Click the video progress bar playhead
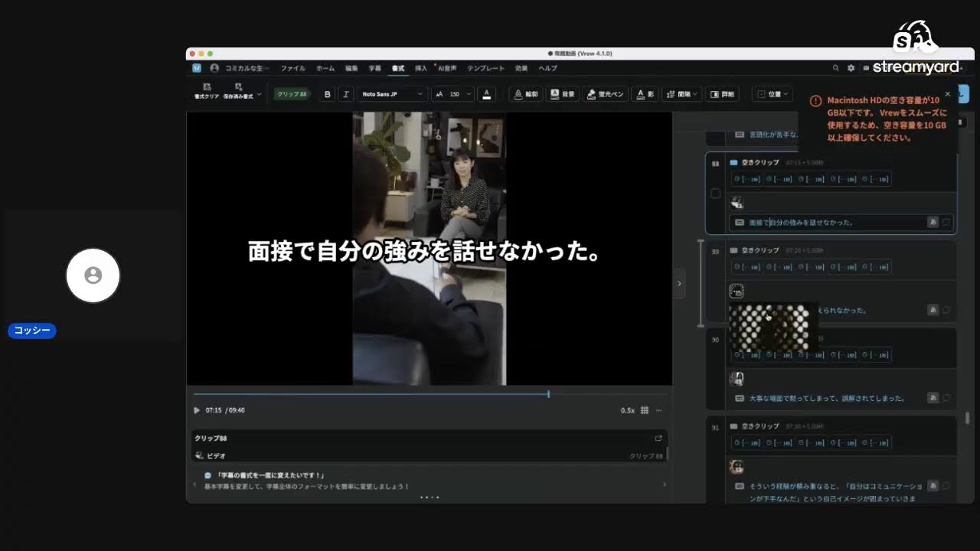The height and width of the screenshot is (551, 980). click(x=548, y=394)
